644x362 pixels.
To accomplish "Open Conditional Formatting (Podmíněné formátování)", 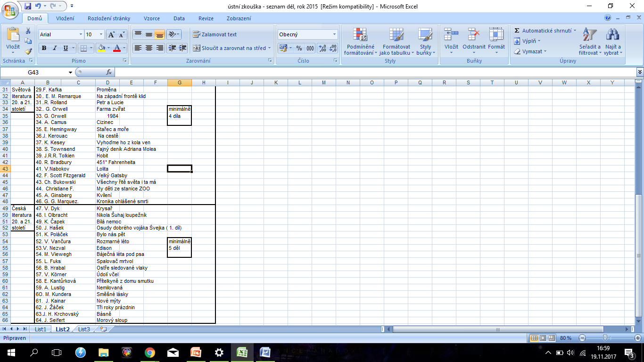I will pos(359,41).
